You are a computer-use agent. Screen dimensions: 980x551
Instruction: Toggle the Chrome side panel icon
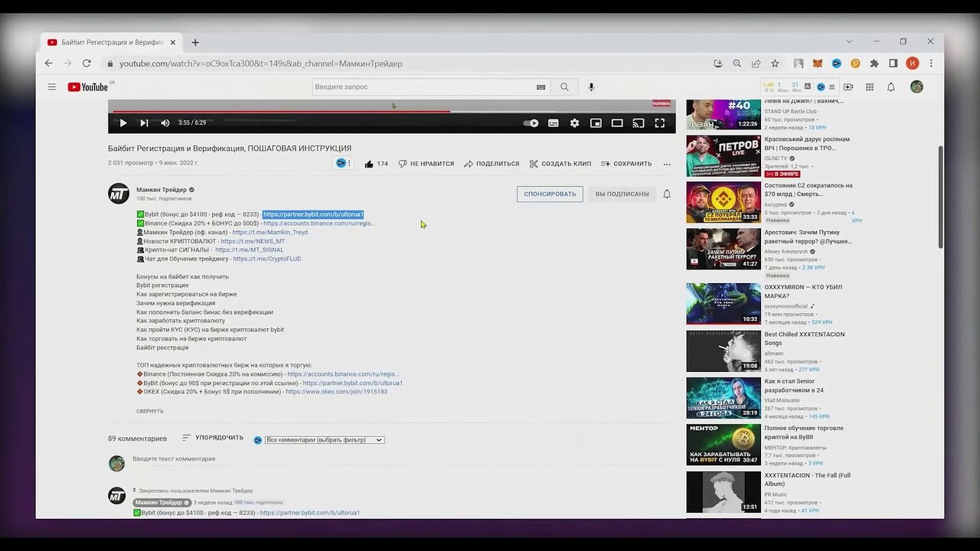893,64
